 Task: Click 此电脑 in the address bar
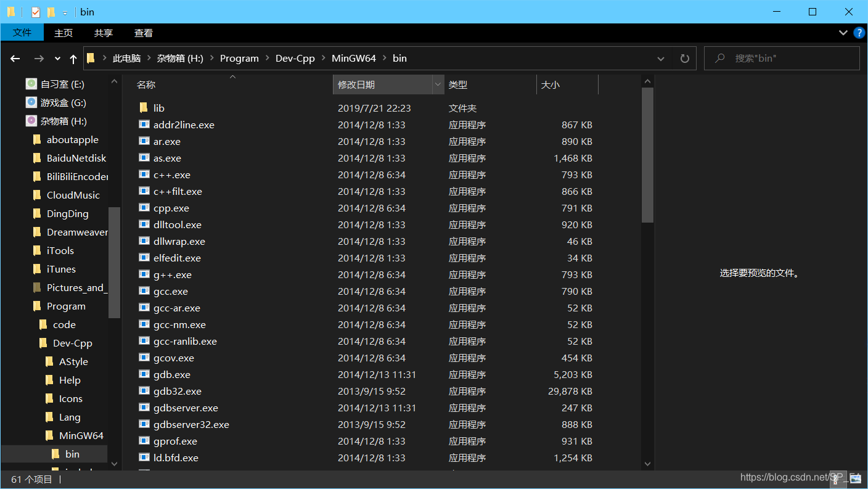pyautogui.click(x=126, y=59)
